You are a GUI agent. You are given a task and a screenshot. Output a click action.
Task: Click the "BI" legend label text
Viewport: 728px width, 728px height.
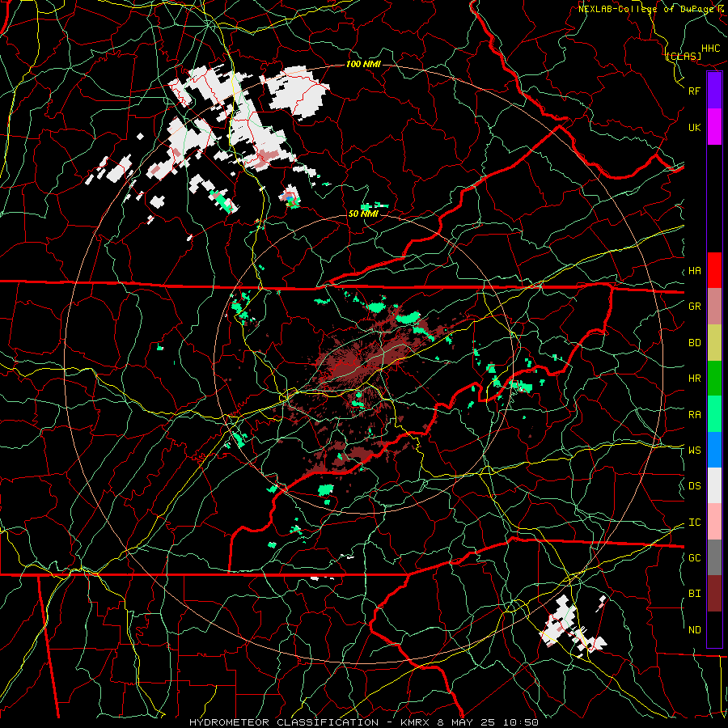[694, 594]
